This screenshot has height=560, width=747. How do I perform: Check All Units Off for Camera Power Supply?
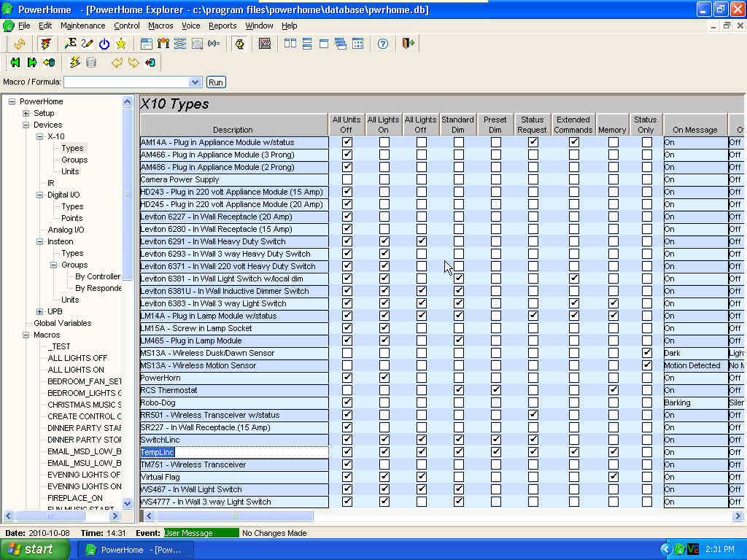(x=347, y=179)
